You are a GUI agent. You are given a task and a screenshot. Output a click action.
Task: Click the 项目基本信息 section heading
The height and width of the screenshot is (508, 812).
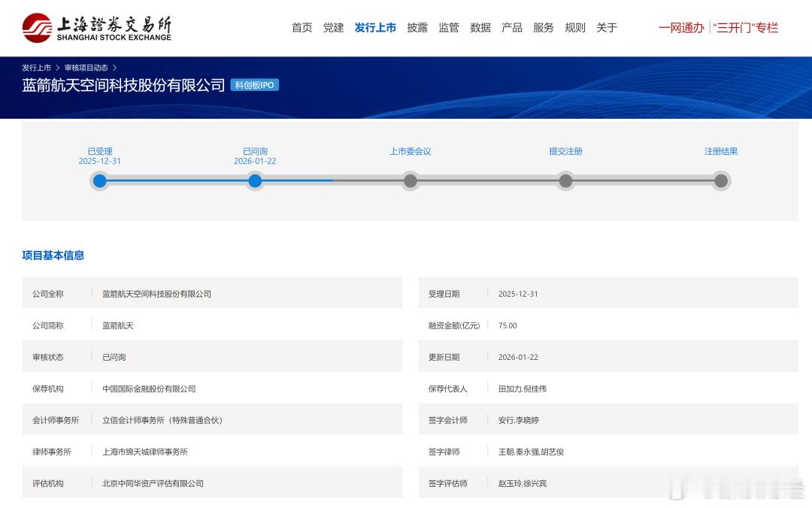click(x=53, y=256)
